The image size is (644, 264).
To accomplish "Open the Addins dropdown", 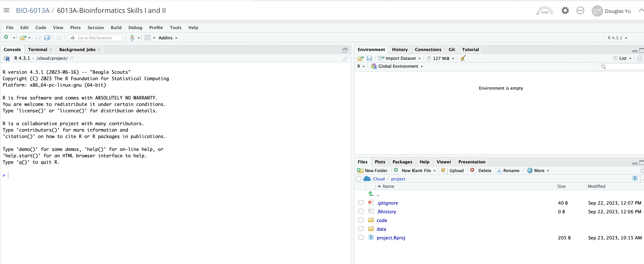I will tap(168, 38).
